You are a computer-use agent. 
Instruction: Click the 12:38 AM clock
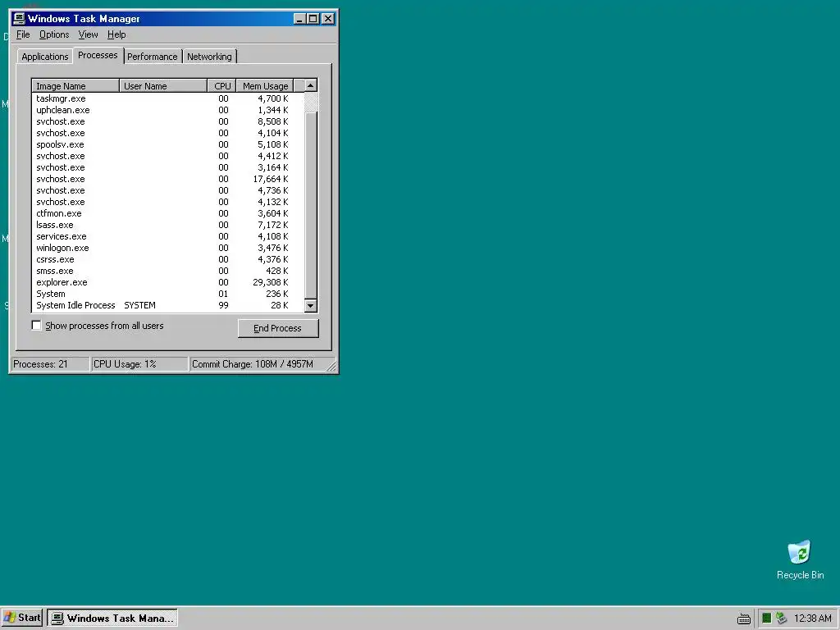click(812, 619)
